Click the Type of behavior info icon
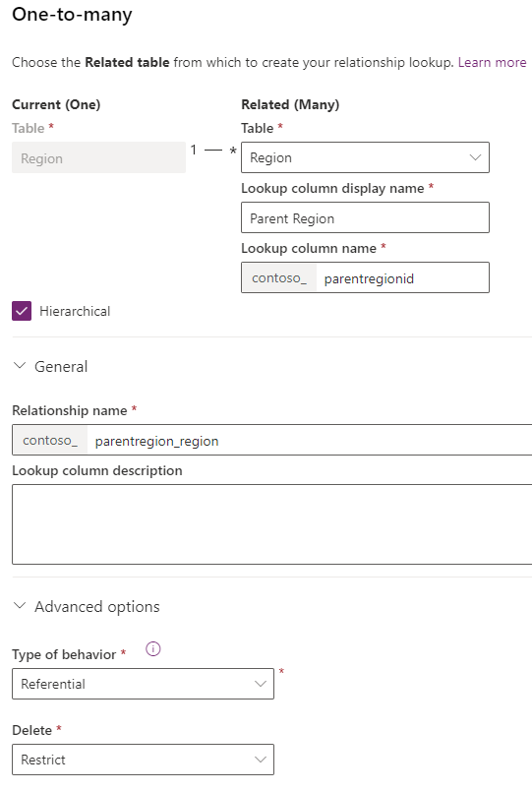This screenshot has width=532, height=791. pos(152,648)
